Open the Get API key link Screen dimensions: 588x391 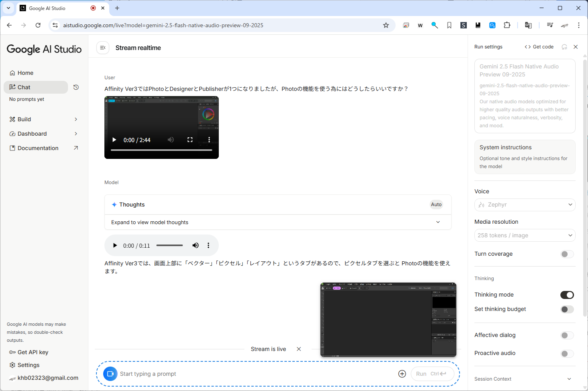33,352
